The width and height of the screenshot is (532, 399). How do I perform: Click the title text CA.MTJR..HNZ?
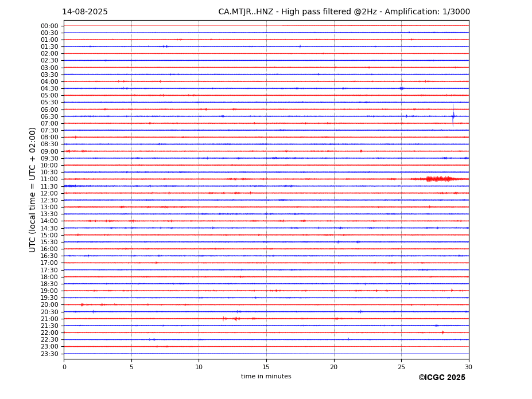coord(246,12)
